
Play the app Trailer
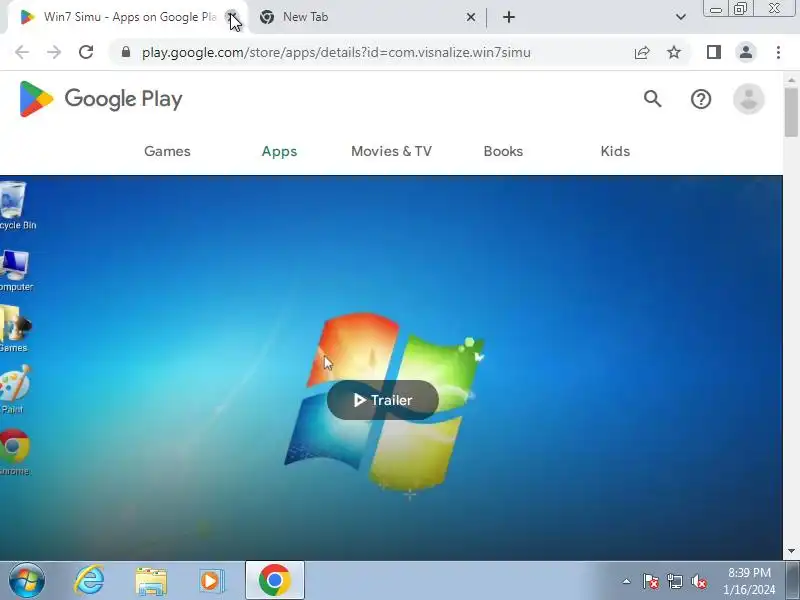383,400
